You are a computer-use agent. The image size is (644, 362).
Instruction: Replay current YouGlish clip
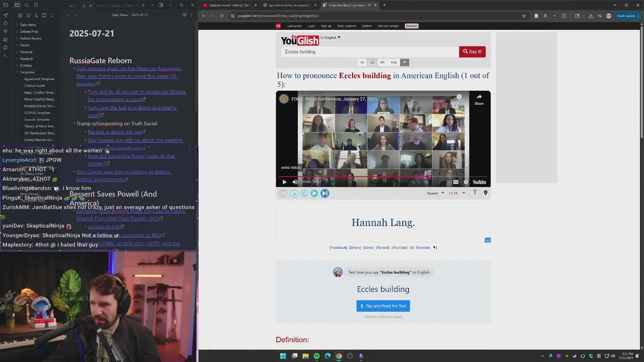[304, 193]
